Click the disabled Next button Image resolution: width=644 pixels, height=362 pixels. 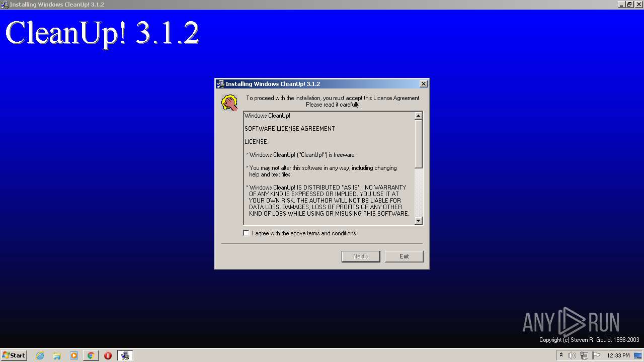[361, 256]
